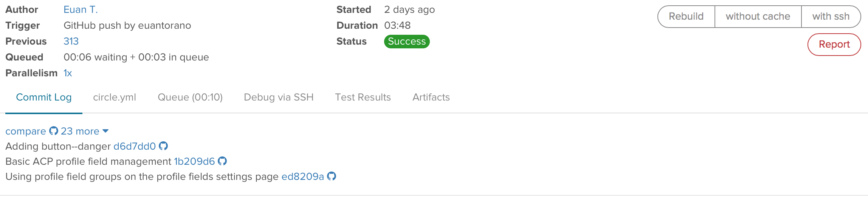Screen dimensions: 868x198
Task: Click the Rebuild button
Action: coord(686,17)
